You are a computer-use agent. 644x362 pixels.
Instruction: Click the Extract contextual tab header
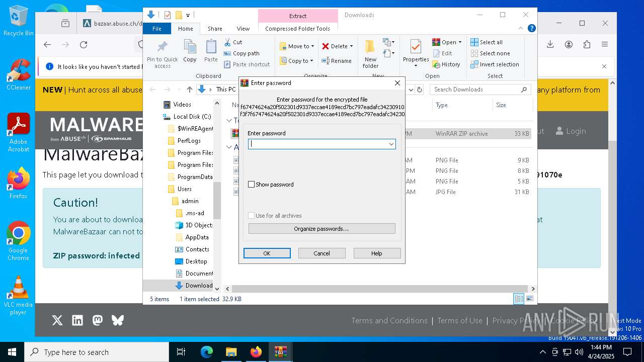tap(298, 16)
